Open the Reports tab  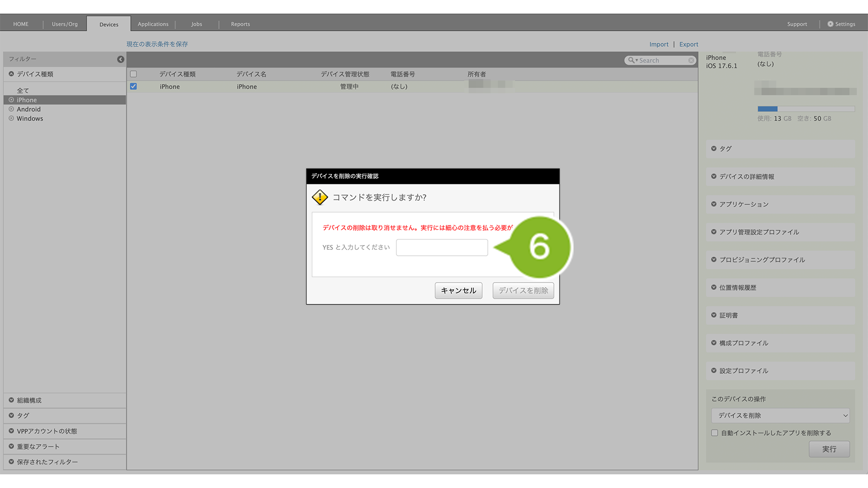(240, 24)
